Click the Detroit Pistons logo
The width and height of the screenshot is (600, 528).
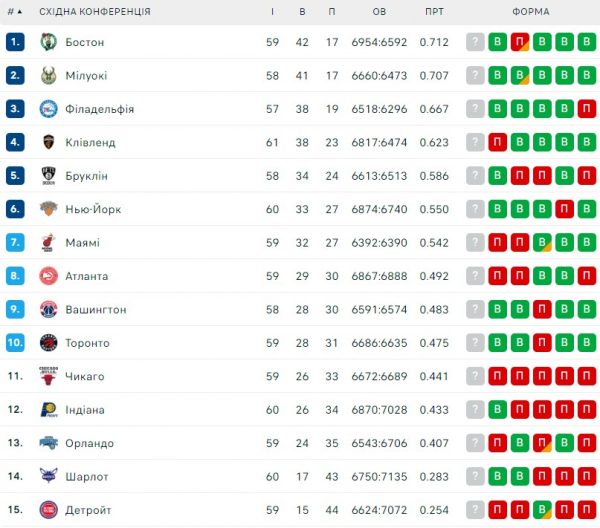[x=49, y=510]
